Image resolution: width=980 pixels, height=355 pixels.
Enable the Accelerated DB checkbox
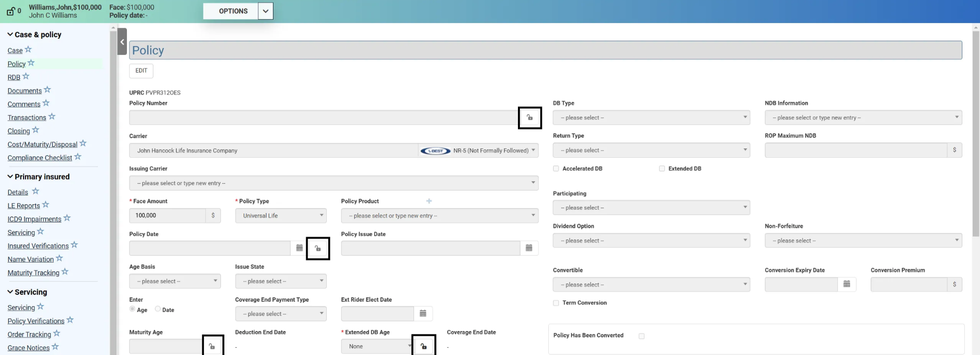(x=556, y=168)
